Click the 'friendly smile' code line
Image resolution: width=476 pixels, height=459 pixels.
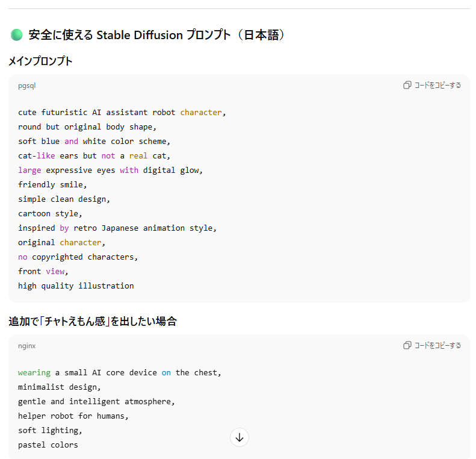(x=52, y=184)
